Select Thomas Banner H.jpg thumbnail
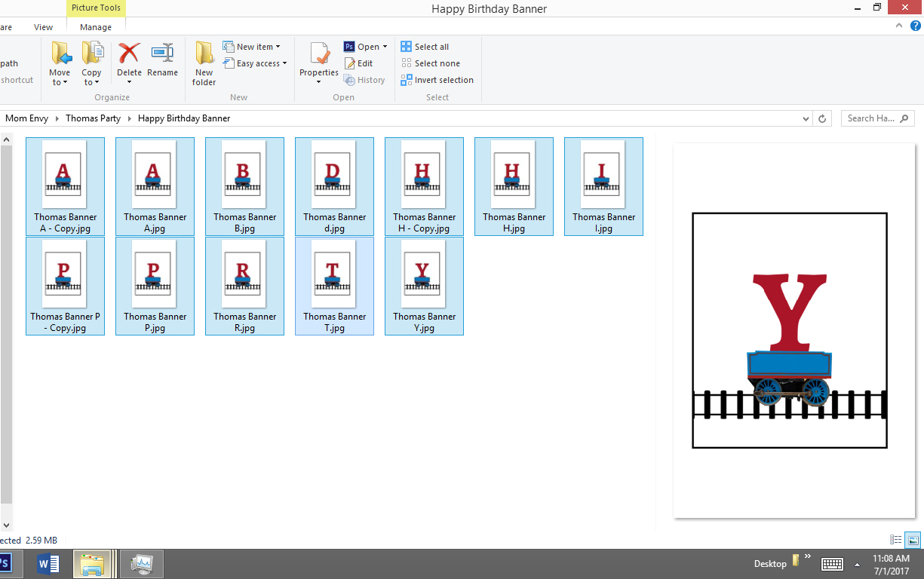Viewport: 924px width, 579px height. pos(514,186)
